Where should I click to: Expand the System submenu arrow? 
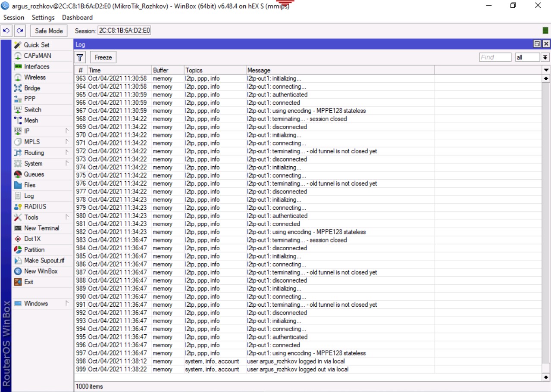[x=67, y=163]
